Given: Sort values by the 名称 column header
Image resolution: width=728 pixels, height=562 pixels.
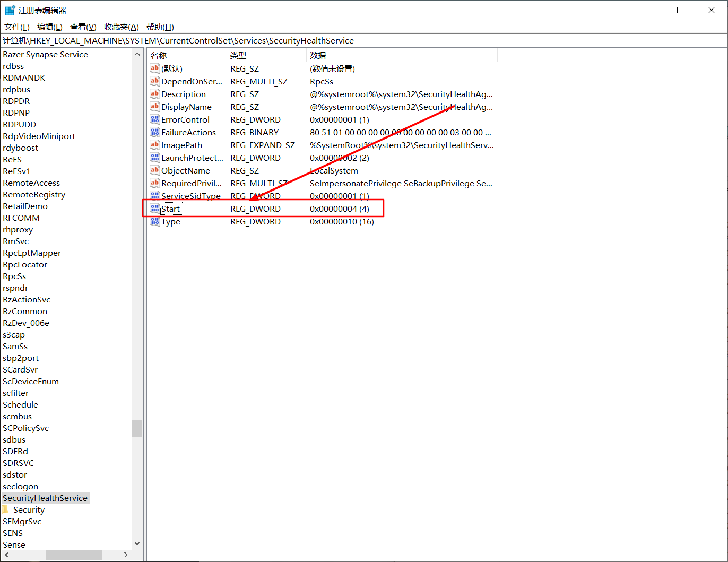Looking at the screenshot, I should tap(187, 55).
